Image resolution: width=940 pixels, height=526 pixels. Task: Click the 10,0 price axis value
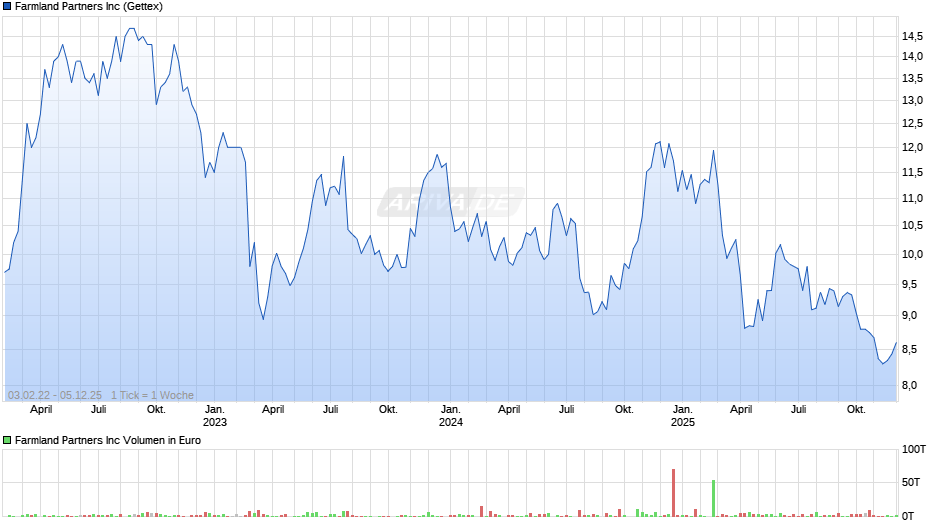tap(912, 254)
